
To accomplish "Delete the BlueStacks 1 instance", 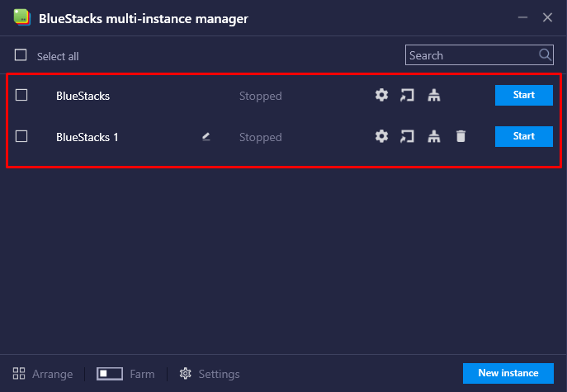I will tap(461, 136).
